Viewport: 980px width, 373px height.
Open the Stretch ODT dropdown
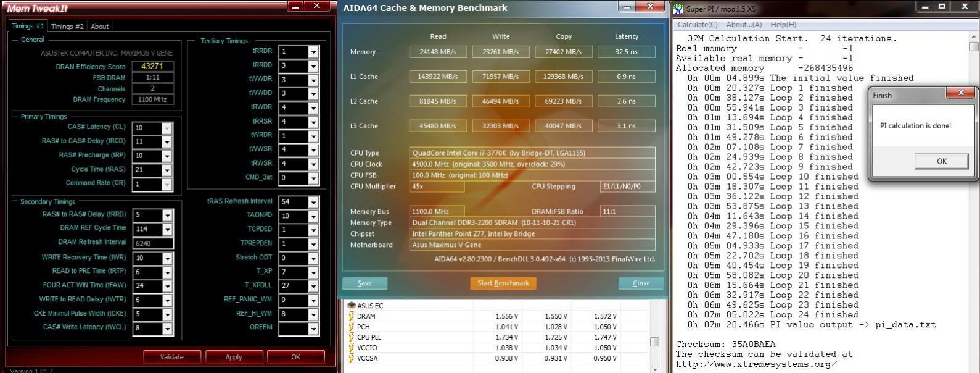pos(313,258)
